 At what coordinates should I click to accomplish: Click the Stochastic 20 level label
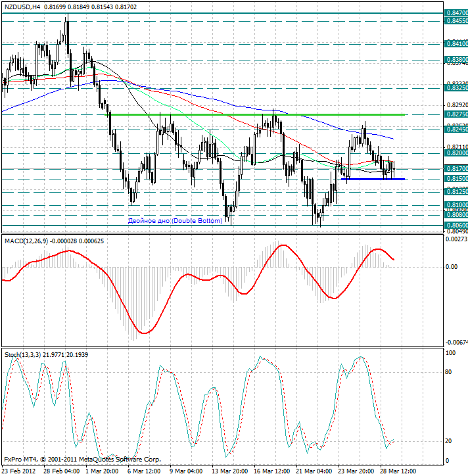click(448, 441)
